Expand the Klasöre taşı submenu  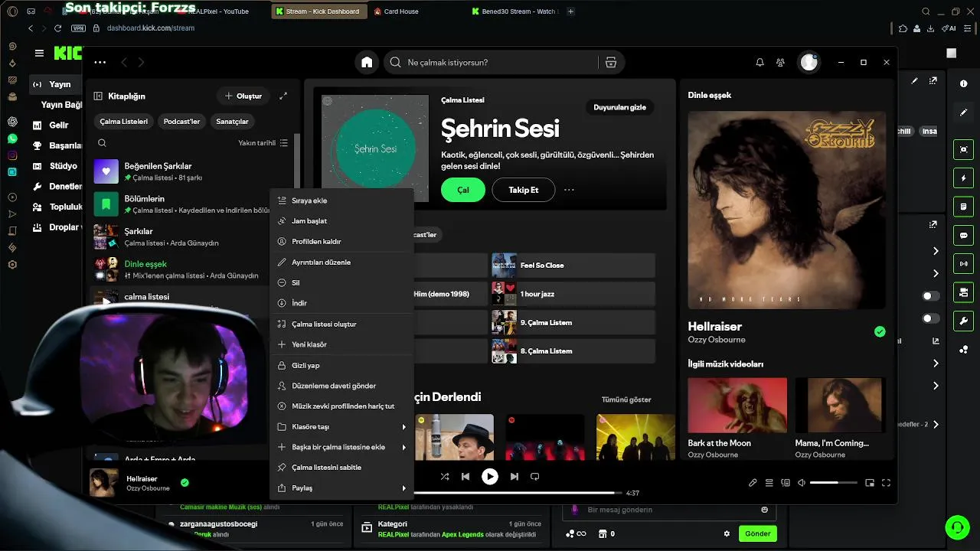pos(341,426)
